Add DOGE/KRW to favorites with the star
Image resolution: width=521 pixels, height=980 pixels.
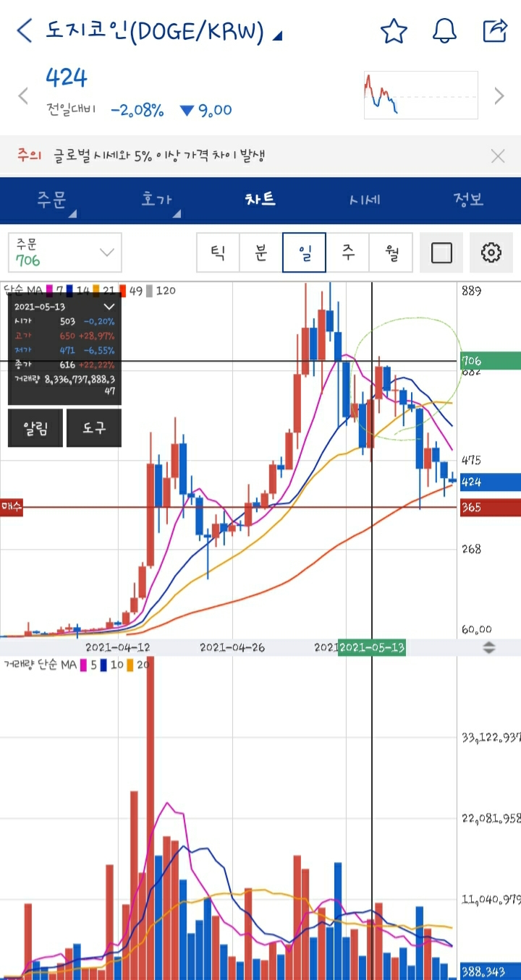(x=394, y=31)
